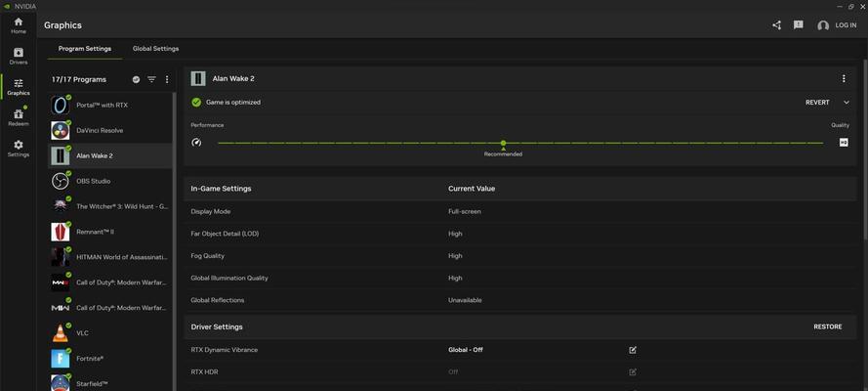Expand the chevron next to REVERT

(846, 103)
